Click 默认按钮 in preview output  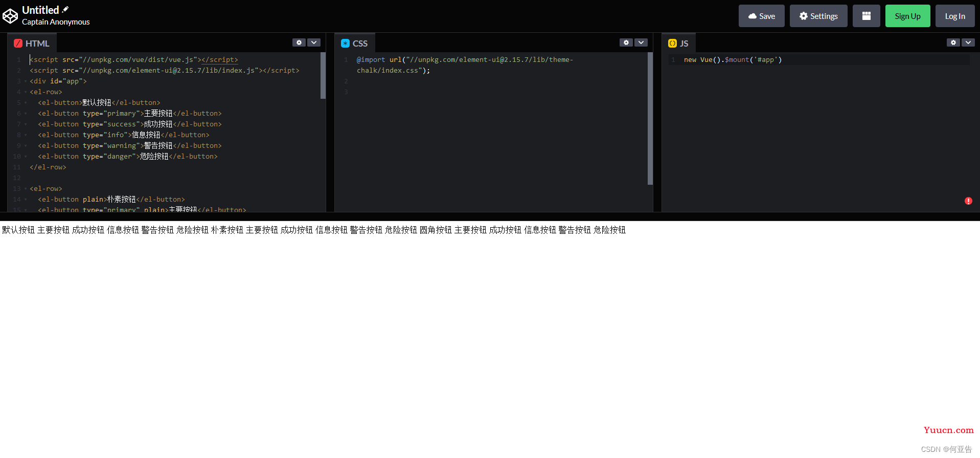[18, 230]
